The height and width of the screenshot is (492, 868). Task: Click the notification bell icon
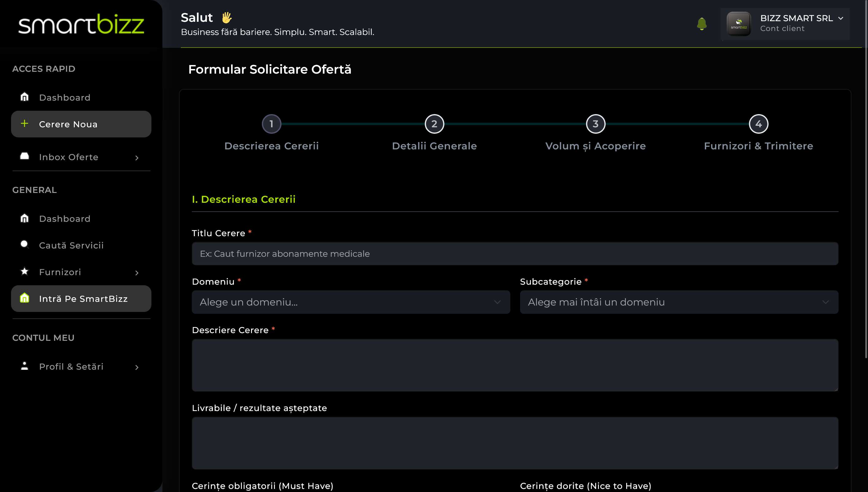[x=702, y=24]
